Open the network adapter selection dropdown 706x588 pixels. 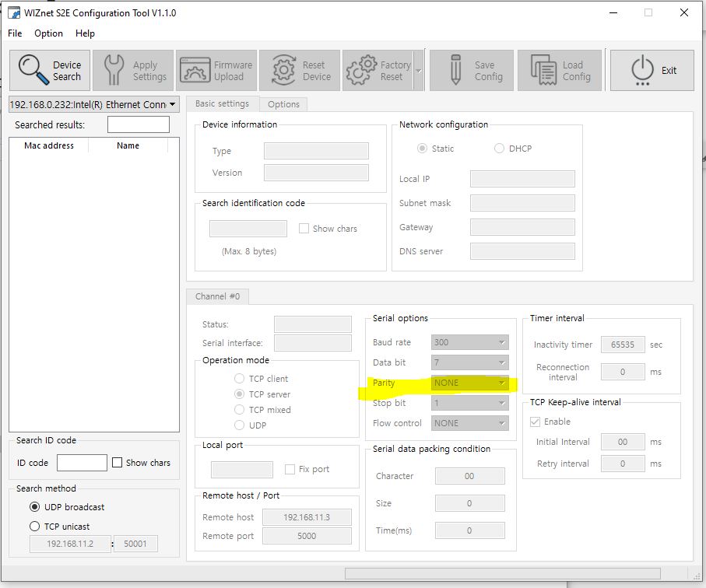click(x=94, y=104)
